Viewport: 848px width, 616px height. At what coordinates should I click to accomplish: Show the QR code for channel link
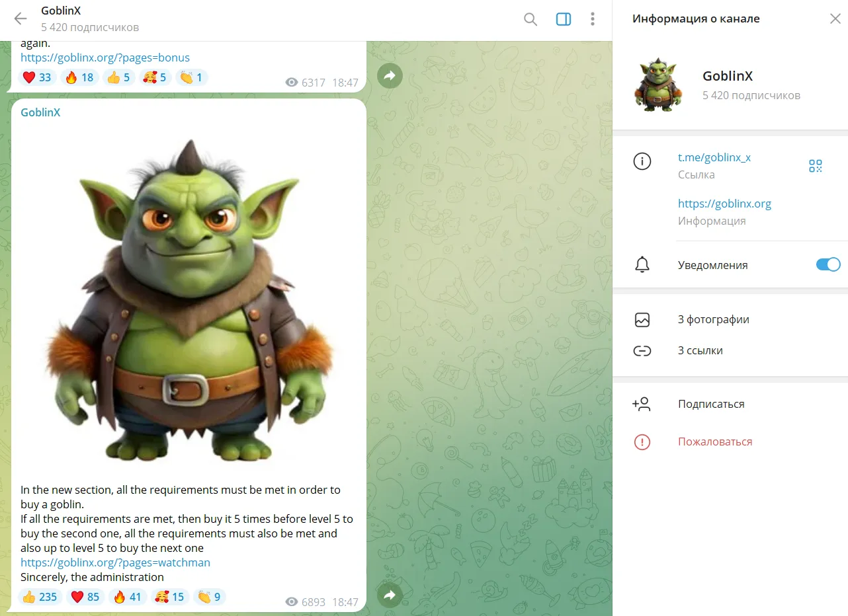(x=816, y=166)
